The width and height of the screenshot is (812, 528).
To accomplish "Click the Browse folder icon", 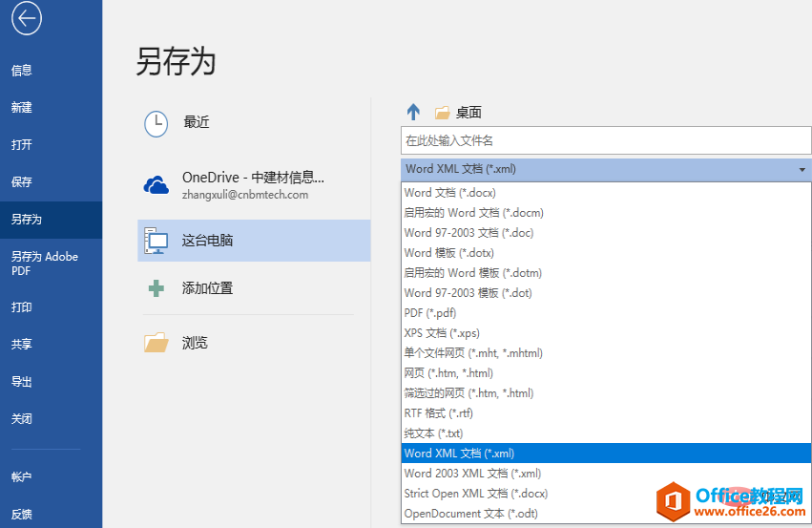I will (x=156, y=343).
